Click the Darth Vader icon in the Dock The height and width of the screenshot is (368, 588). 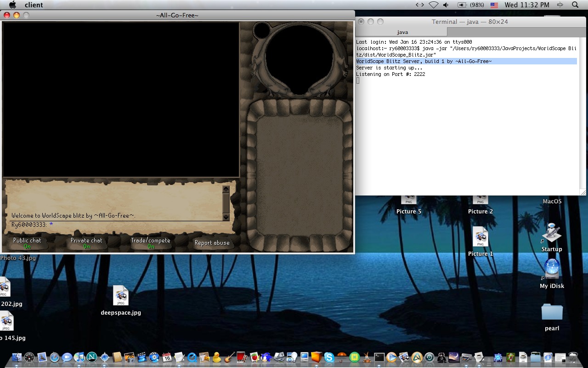(441, 357)
